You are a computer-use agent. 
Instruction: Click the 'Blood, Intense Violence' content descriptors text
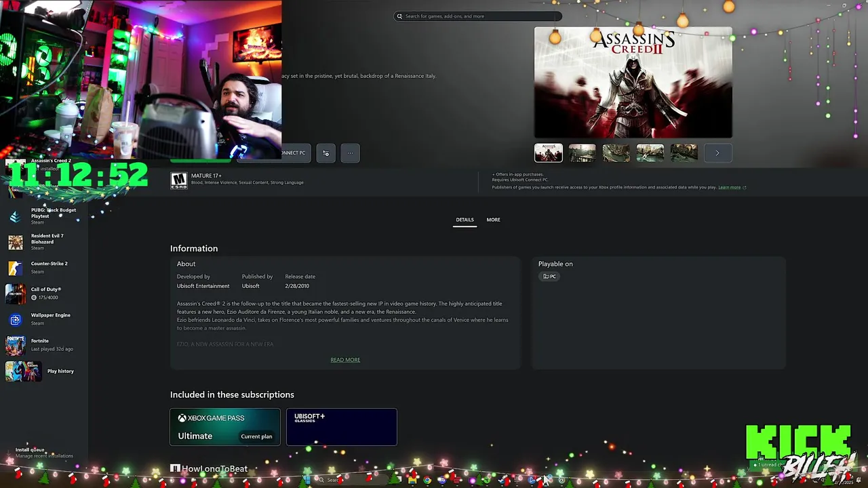click(x=247, y=182)
